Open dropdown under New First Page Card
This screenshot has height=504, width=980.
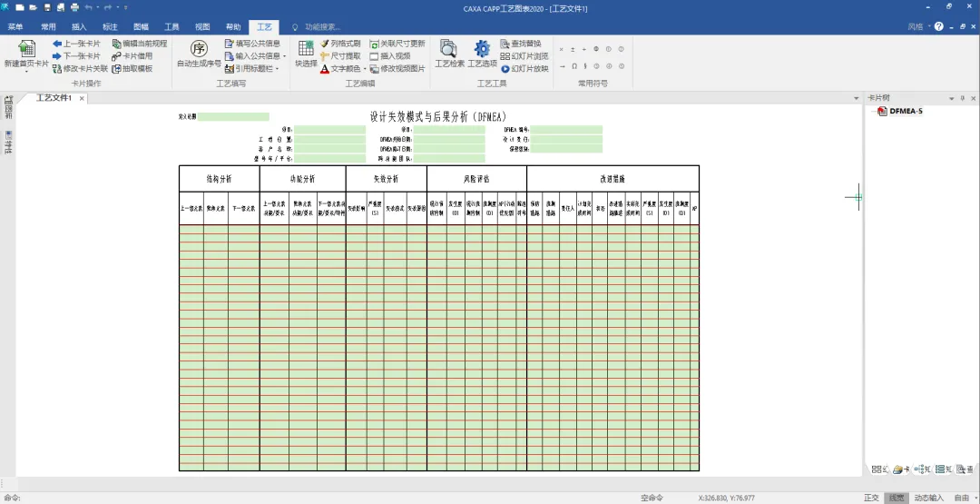26,71
